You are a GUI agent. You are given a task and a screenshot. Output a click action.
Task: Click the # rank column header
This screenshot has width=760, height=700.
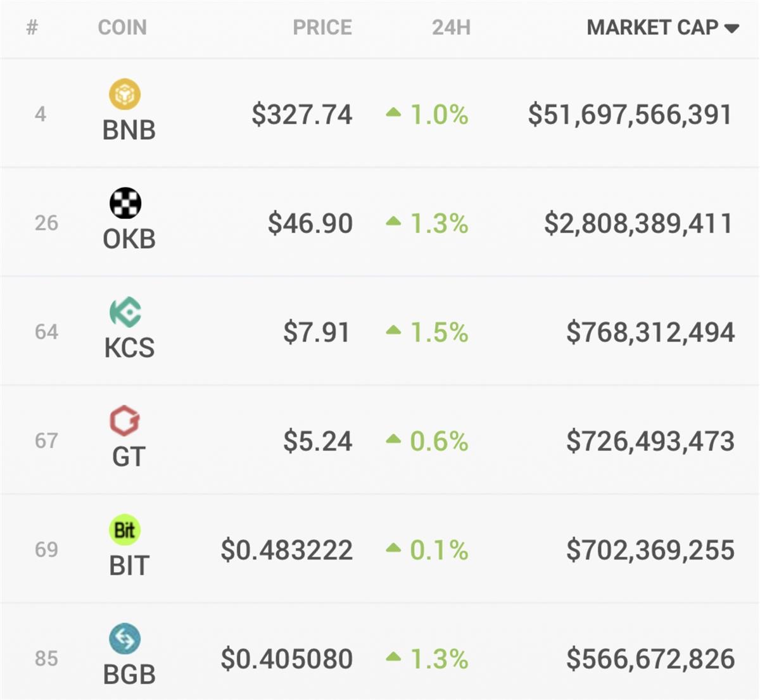[x=32, y=28]
